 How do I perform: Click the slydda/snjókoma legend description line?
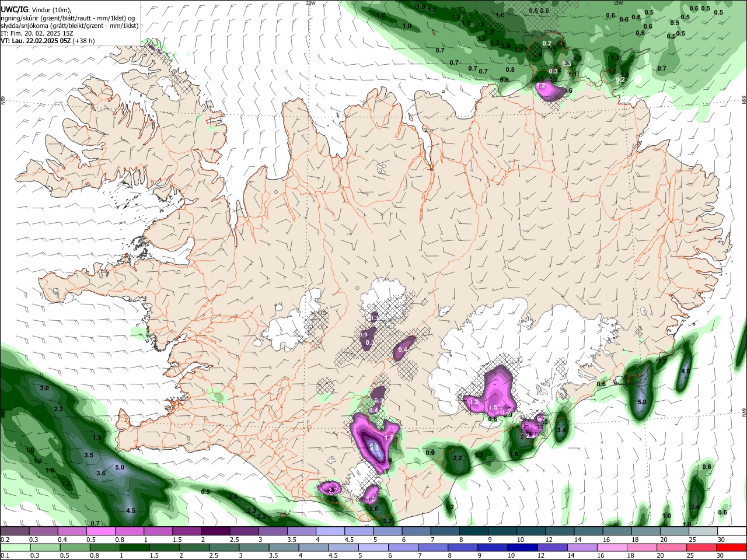tap(69, 26)
